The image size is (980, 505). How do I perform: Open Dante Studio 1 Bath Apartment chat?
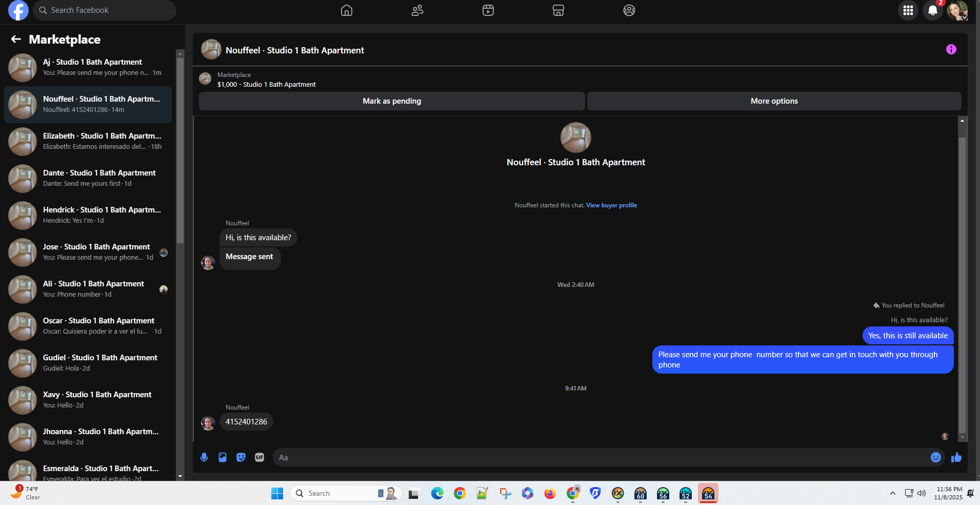[x=88, y=179]
